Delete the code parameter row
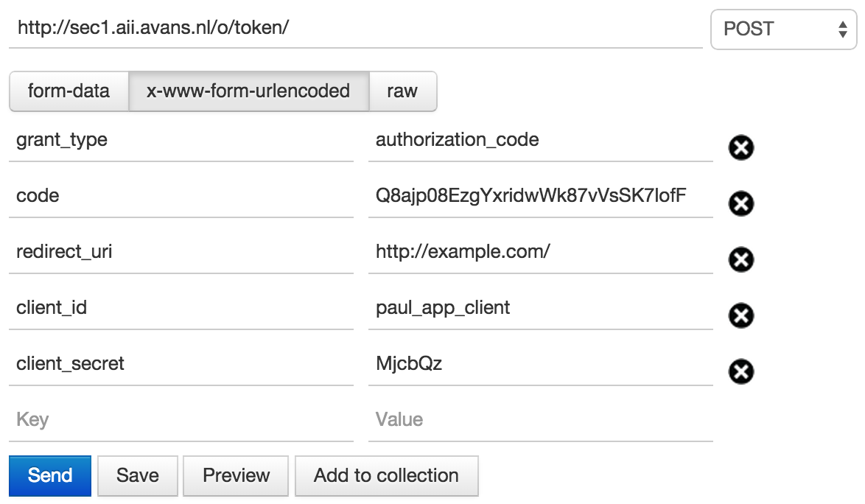This screenshot has width=865, height=504. click(741, 203)
